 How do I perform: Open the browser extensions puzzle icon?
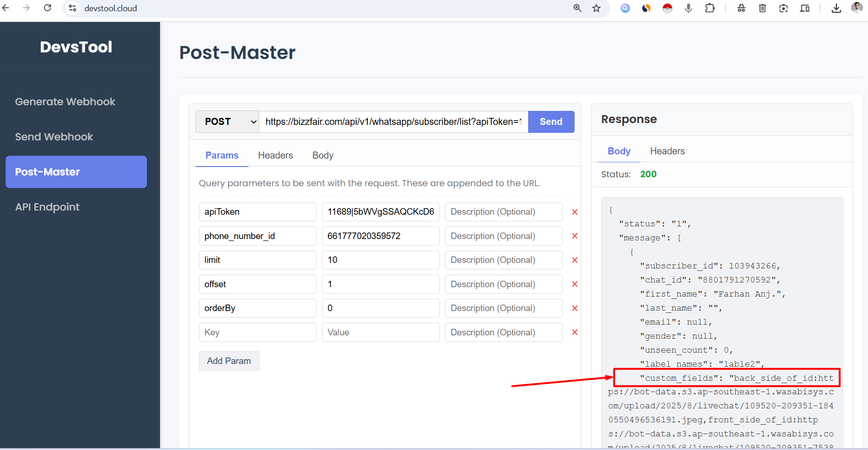(709, 8)
